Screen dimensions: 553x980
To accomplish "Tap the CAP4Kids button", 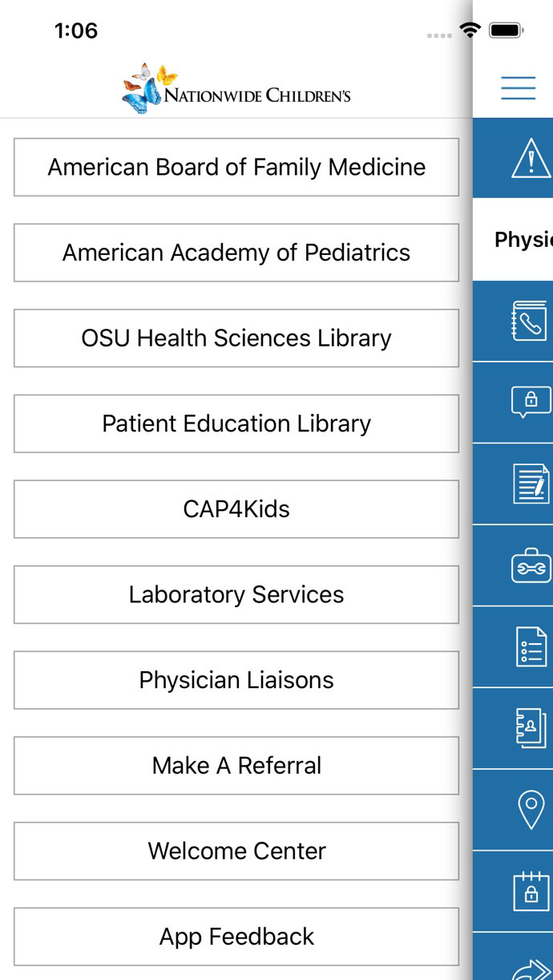I will [236, 509].
